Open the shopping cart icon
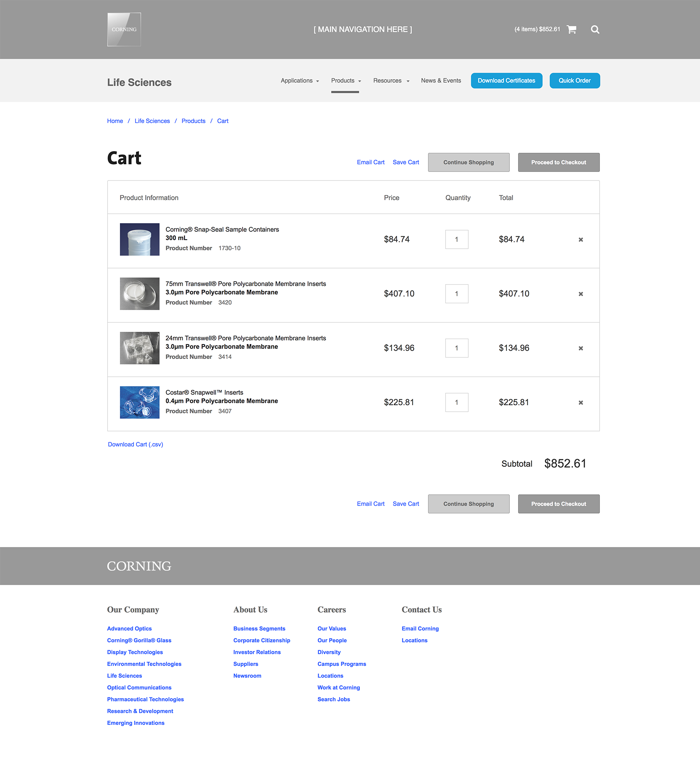The image size is (700, 772). 572,29
